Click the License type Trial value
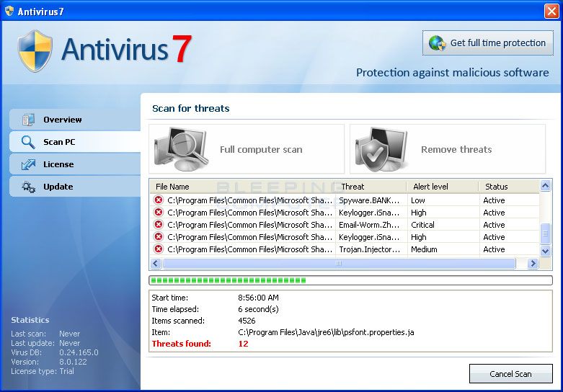The width and height of the screenshot is (563, 392). 66,371
